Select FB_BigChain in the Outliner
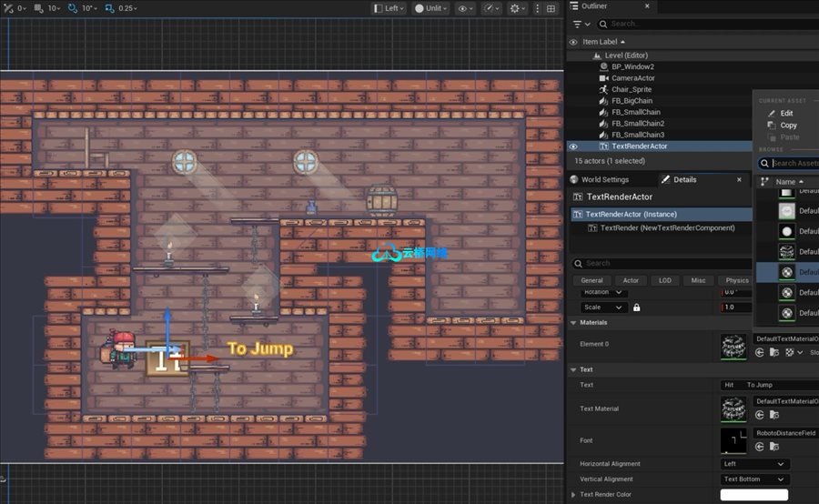 [632, 101]
